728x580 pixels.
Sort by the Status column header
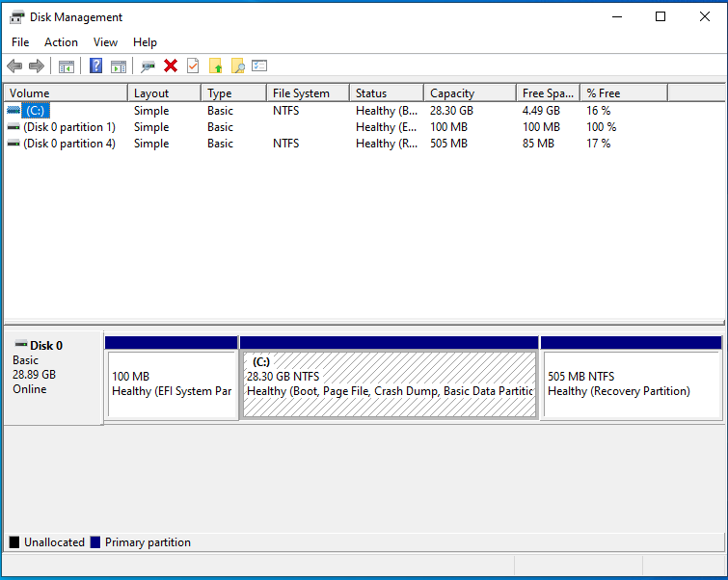click(x=387, y=93)
